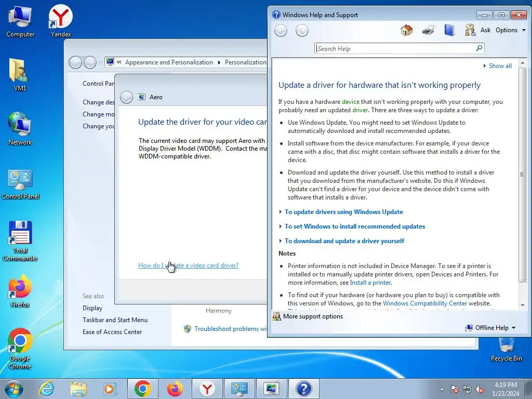This screenshot has height=399, width=532.
Task: Open the Offline Help dropdown
Action: [491, 328]
